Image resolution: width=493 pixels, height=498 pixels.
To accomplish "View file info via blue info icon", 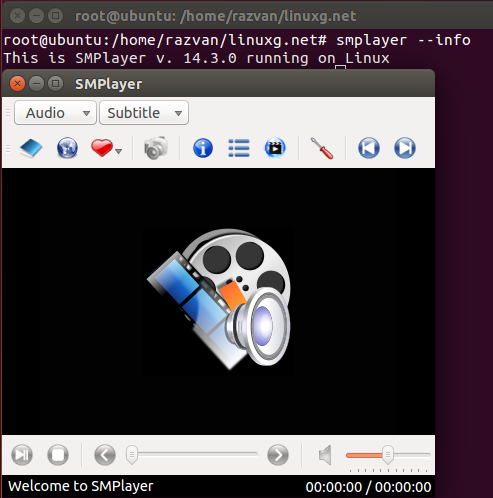I will click(x=203, y=148).
